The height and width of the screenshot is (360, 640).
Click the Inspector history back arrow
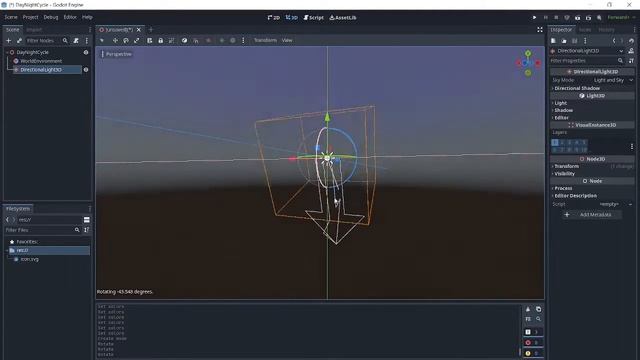point(614,41)
